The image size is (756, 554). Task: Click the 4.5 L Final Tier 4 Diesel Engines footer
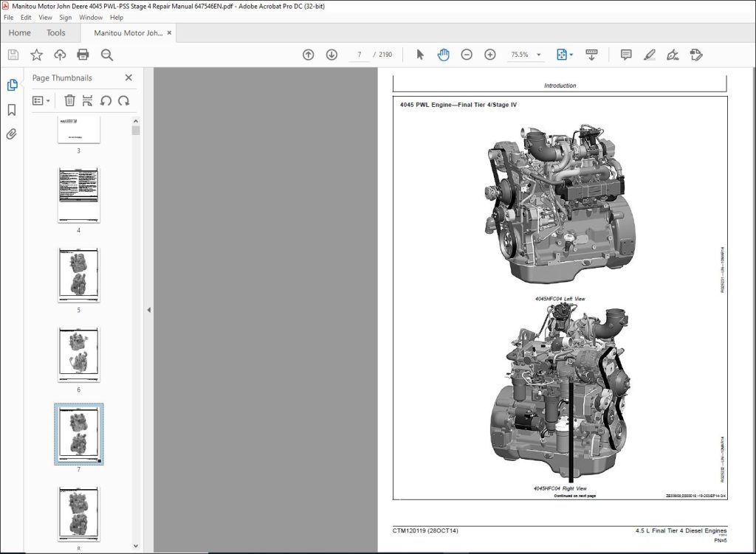pyautogui.click(x=681, y=531)
